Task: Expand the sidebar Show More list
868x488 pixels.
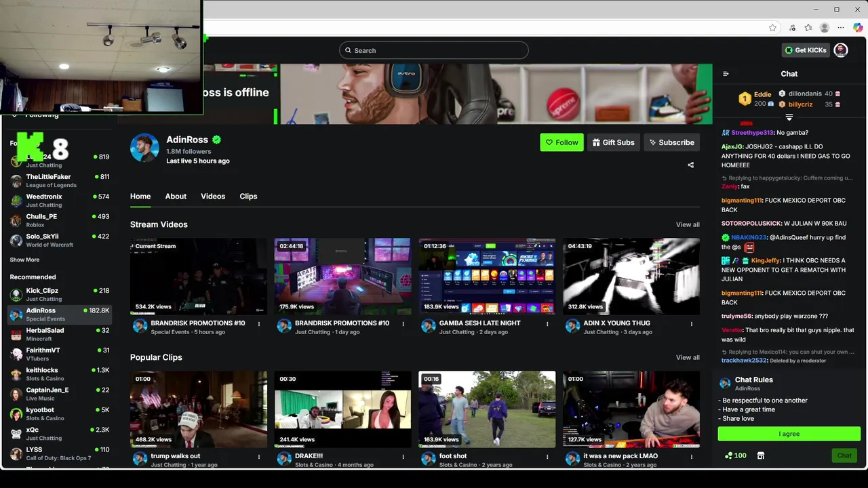Action: 24,260
